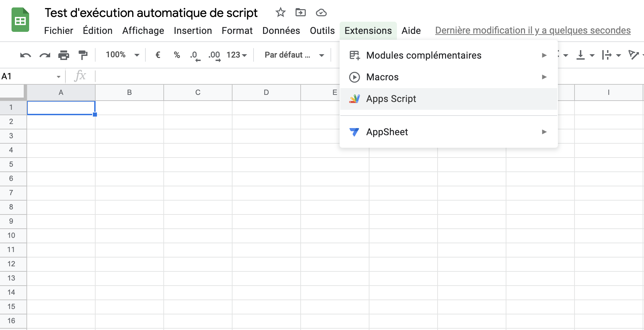Click the cell name box showing A1
This screenshot has height=330, width=644.
click(30, 76)
